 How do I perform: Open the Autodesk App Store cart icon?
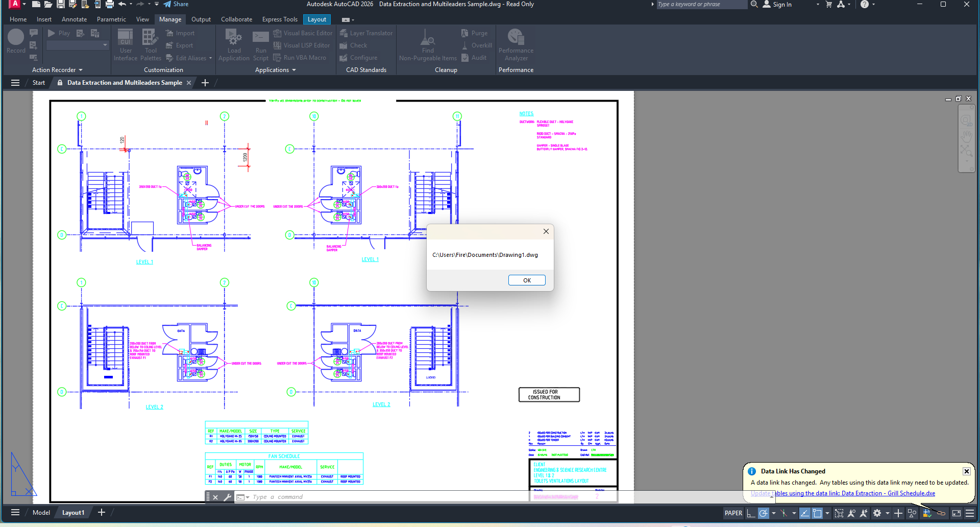[x=829, y=4]
